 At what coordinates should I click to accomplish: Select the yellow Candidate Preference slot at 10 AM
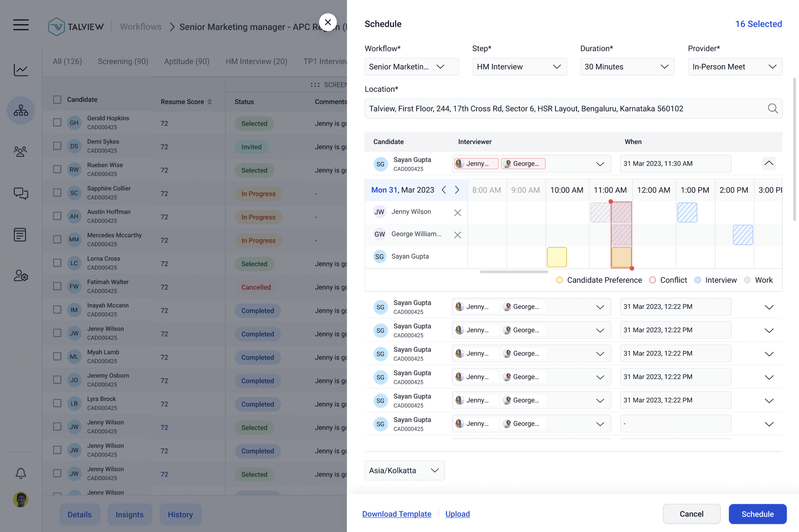pos(556,257)
